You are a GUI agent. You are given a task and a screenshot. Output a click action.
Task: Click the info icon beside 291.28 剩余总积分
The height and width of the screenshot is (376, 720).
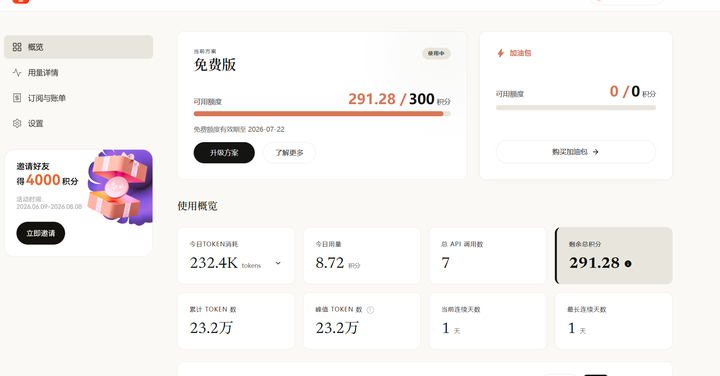pyautogui.click(x=628, y=264)
